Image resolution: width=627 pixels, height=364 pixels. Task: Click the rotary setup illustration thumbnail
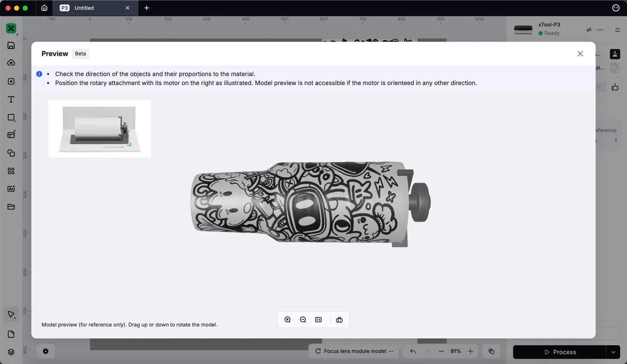coord(99,129)
